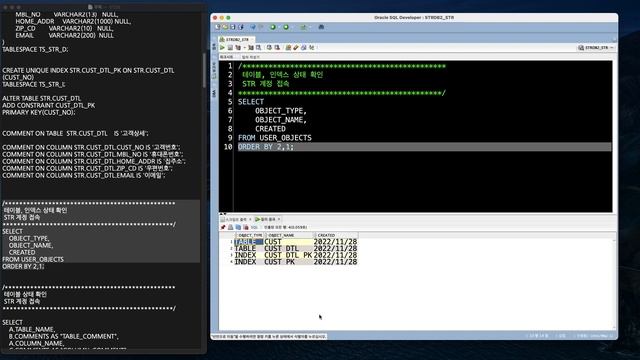Click FROM USER_OBJECTS on editor line 9
Viewport: 640px width, 360px height.
[x=275, y=138]
